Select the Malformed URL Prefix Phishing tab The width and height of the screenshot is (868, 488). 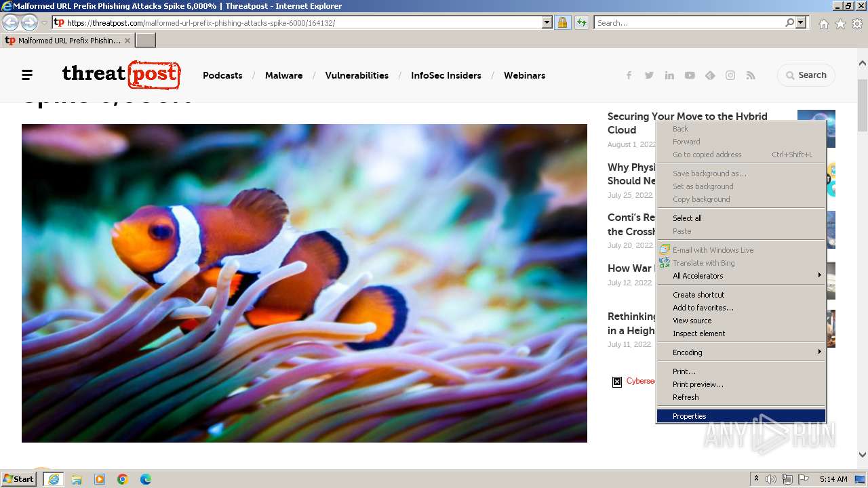(68, 41)
